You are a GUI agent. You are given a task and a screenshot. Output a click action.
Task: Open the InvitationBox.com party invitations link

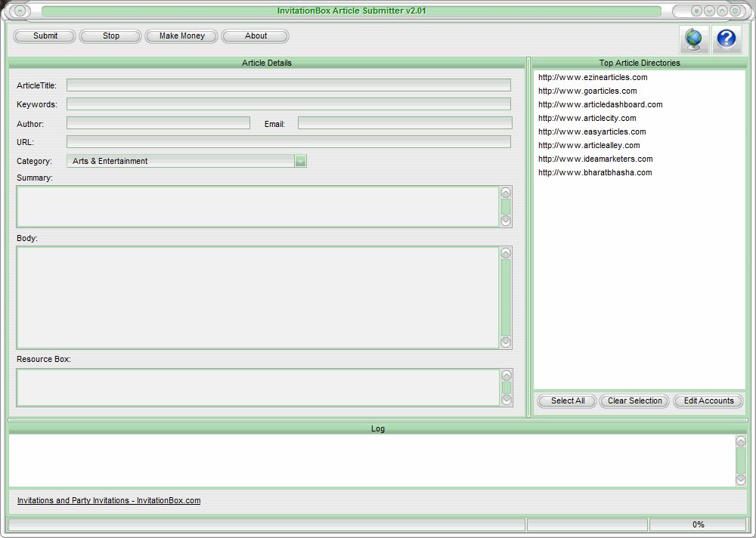click(x=109, y=500)
